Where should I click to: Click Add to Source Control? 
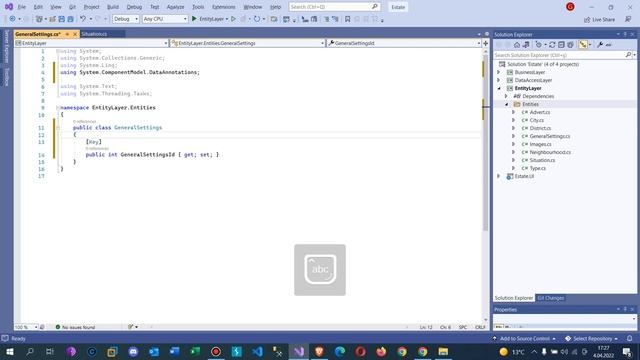[524, 338]
